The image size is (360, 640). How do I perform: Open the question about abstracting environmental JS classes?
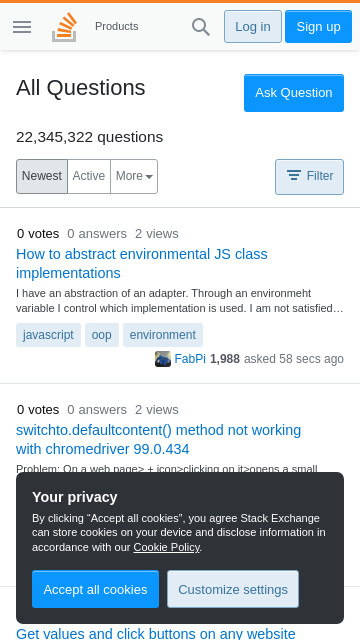(142, 263)
